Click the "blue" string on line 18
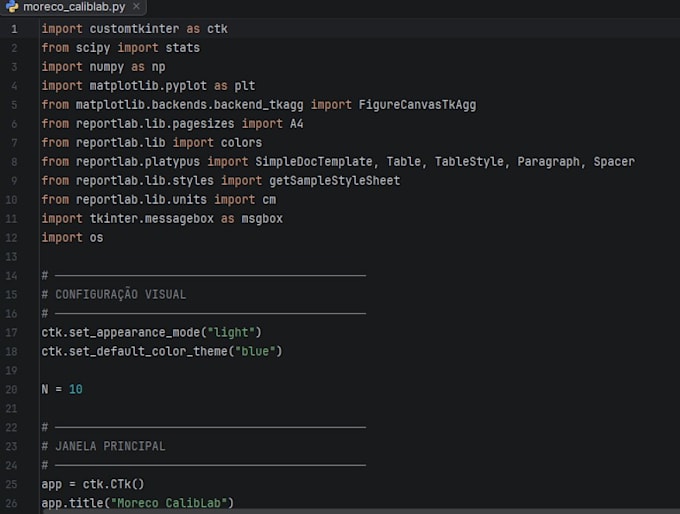This screenshot has width=680, height=514. tap(255, 352)
